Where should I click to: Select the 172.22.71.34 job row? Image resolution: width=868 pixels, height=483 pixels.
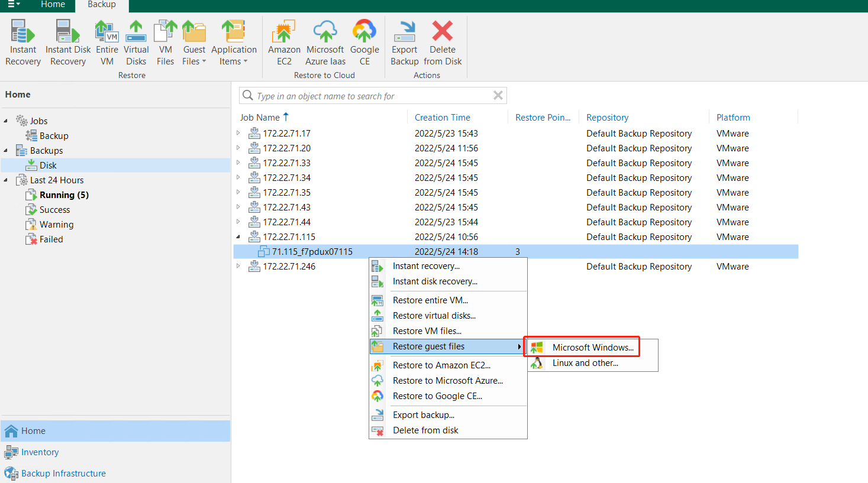(x=516, y=178)
